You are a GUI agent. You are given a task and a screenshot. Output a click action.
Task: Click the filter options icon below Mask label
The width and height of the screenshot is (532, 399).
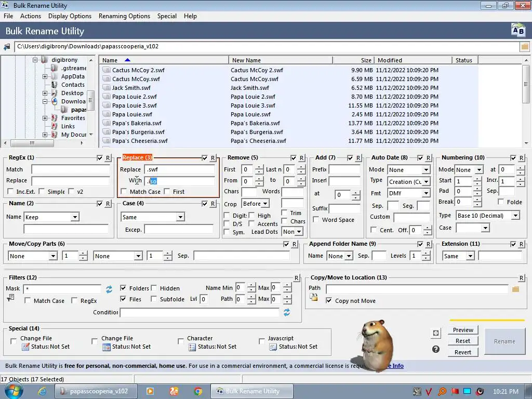(x=10, y=298)
